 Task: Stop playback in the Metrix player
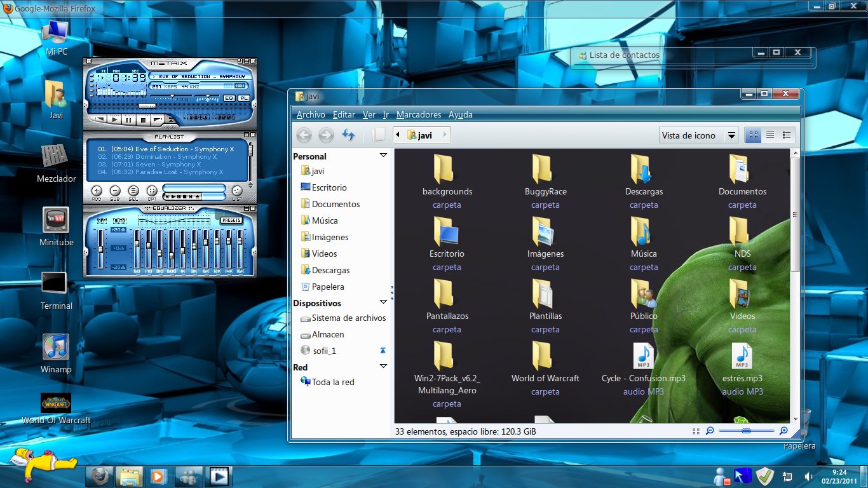144,119
